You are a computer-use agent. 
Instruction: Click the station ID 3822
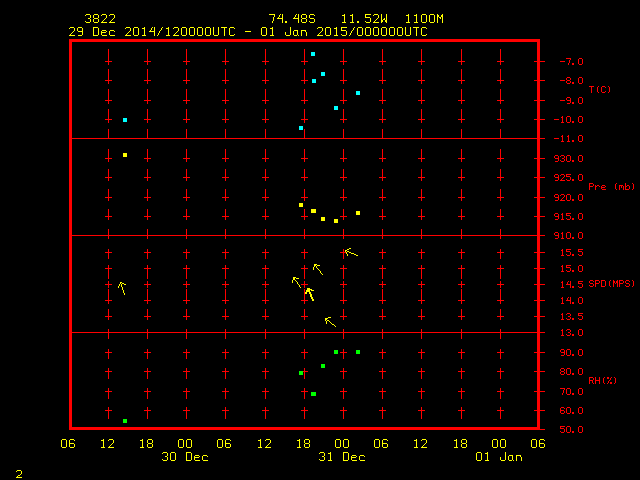coord(99,19)
